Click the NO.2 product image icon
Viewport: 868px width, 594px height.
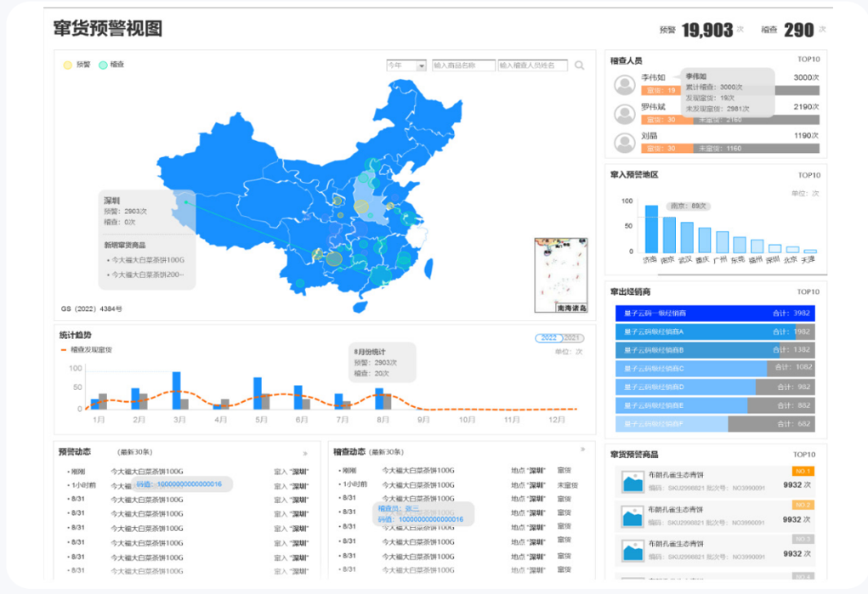pyautogui.click(x=632, y=518)
